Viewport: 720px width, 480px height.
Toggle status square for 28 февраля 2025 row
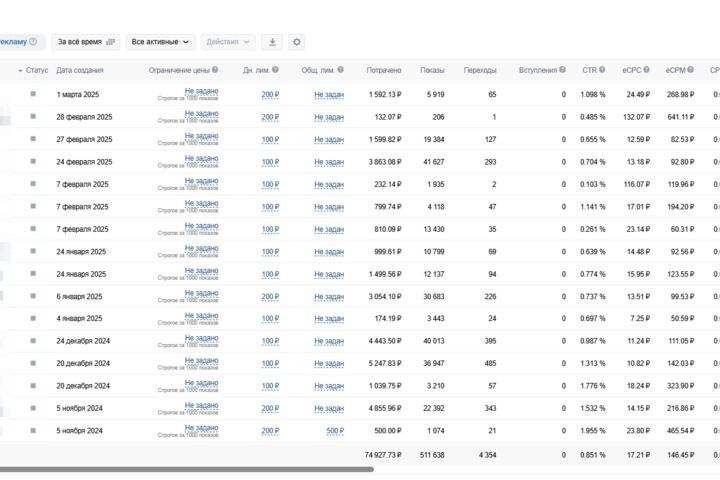pyautogui.click(x=33, y=116)
